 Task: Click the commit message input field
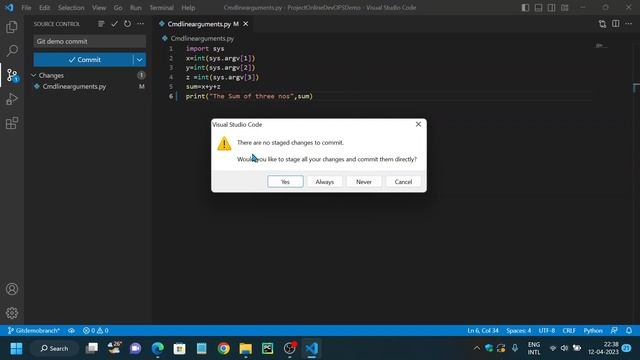pos(90,41)
